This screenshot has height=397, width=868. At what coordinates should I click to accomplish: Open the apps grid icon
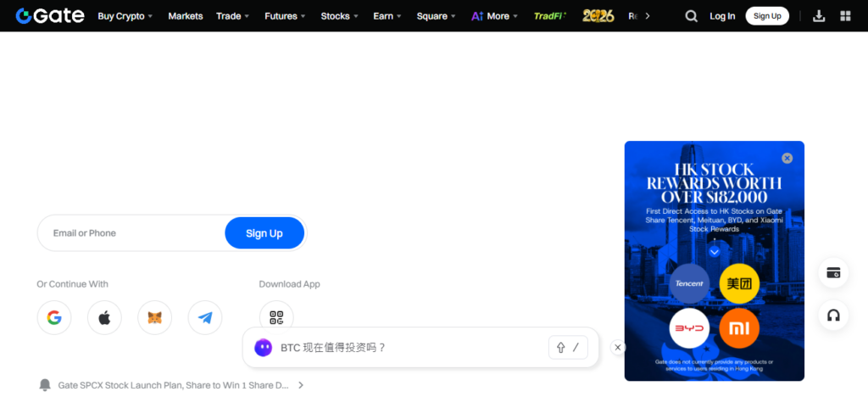(x=845, y=16)
